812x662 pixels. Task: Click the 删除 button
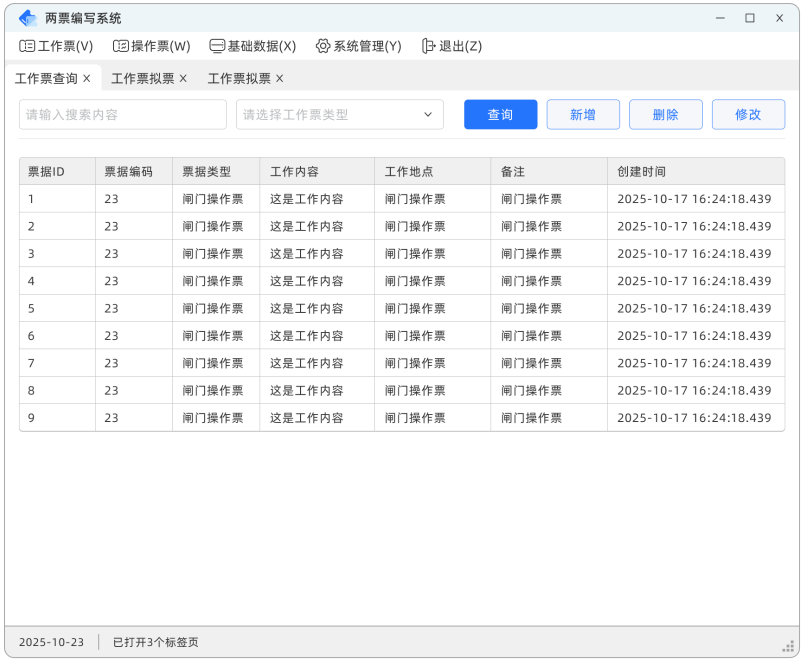[665, 114]
